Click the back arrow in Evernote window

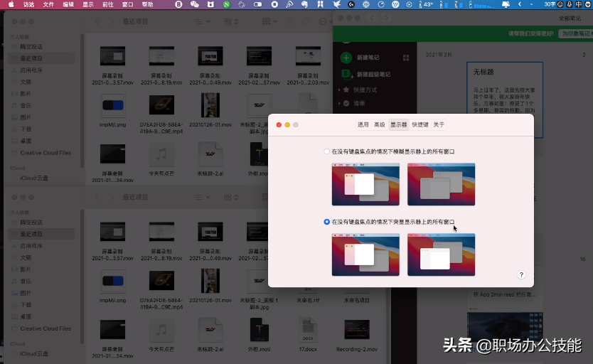pos(372,18)
